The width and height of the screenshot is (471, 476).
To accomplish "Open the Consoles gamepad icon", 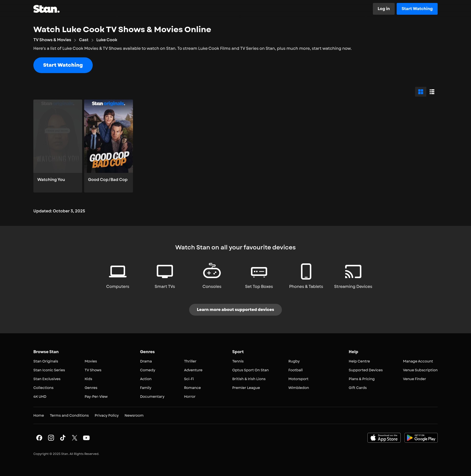I will pyautogui.click(x=212, y=270).
